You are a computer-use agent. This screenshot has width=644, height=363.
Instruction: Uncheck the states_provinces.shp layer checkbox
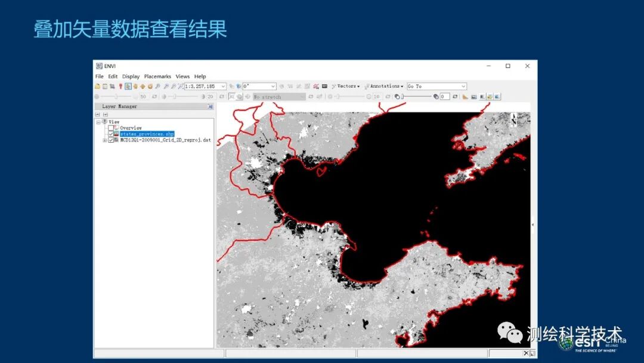[111, 134]
